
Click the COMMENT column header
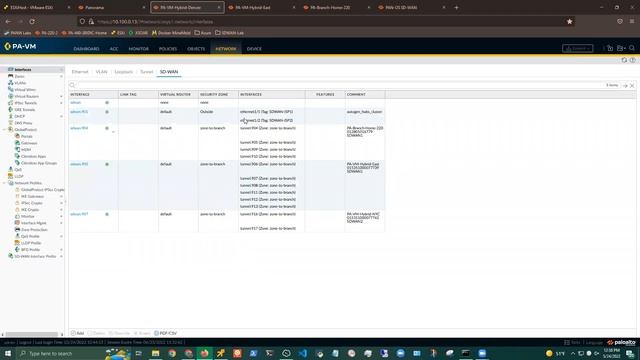tap(364, 94)
